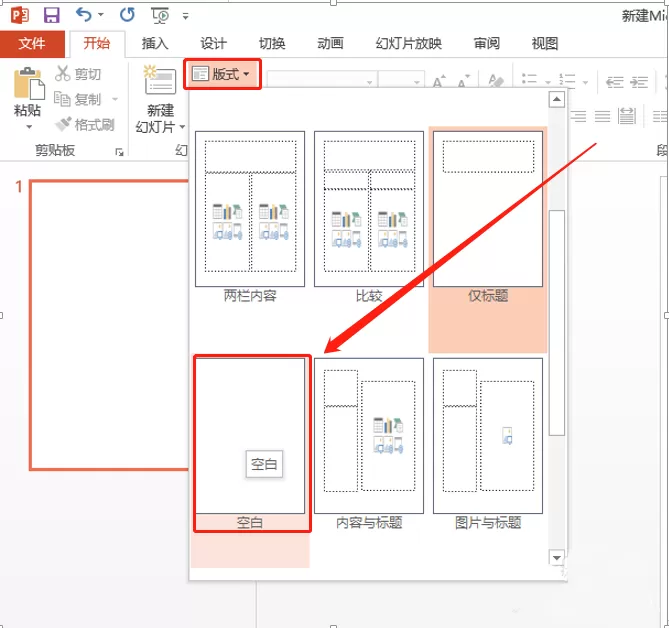669x628 pixels.
Task: Toggle the 版式 layout dropdown
Action: pos(222,74)
